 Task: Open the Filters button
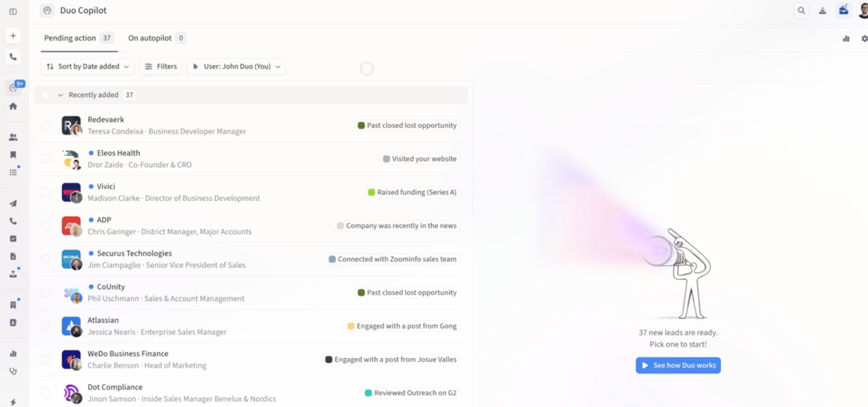click(x=161, y=67)
